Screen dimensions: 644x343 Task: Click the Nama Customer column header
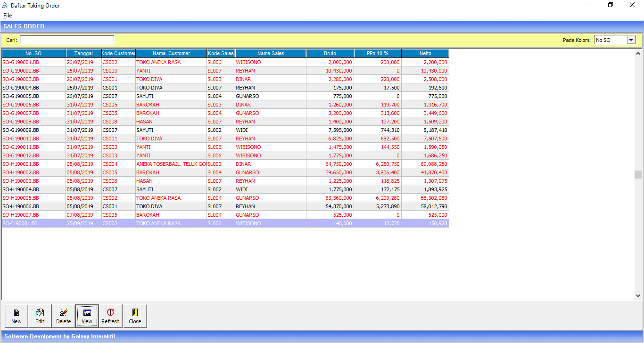click(171, 54)
